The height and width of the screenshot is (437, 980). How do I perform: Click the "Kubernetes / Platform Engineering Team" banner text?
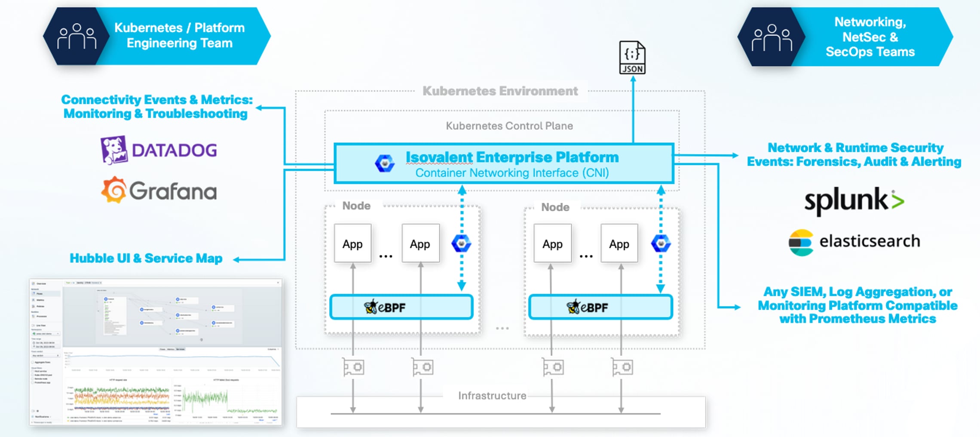coord(179,35)
